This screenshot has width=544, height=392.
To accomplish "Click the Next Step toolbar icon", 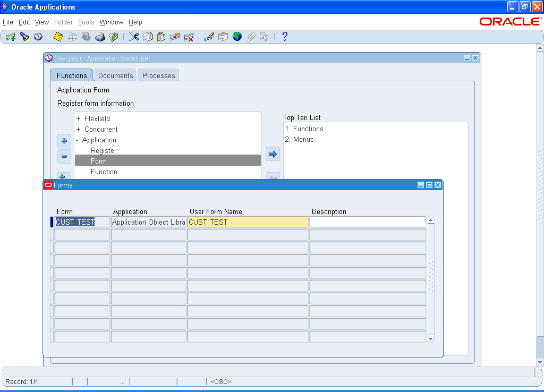I will pos(72,37).
